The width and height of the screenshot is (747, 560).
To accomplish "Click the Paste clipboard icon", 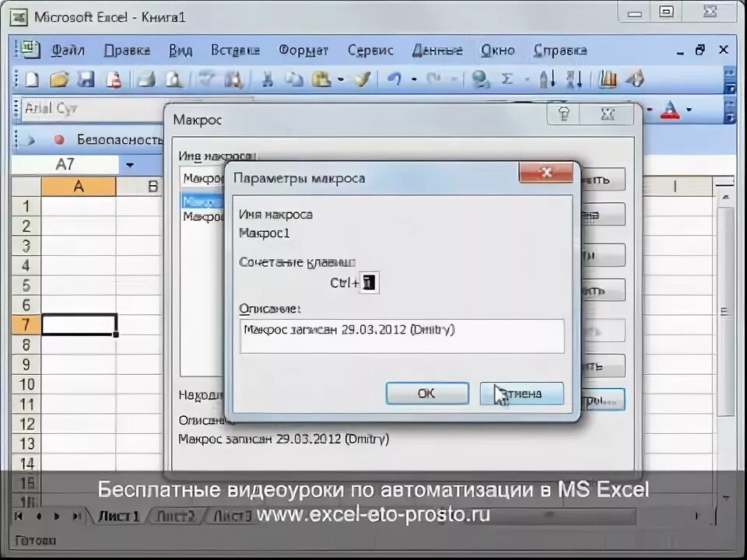I will tap(321, 79).
